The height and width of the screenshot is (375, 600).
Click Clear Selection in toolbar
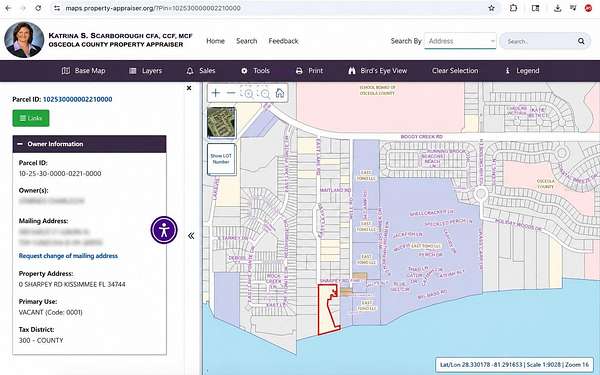[x=455, y=71]
